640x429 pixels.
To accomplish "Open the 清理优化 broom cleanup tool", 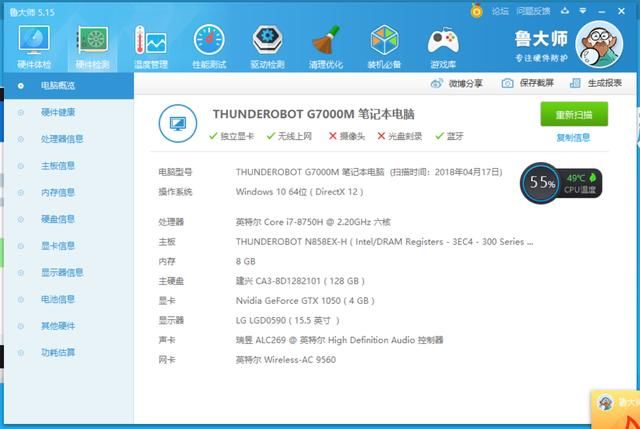I will click(326, 47).
